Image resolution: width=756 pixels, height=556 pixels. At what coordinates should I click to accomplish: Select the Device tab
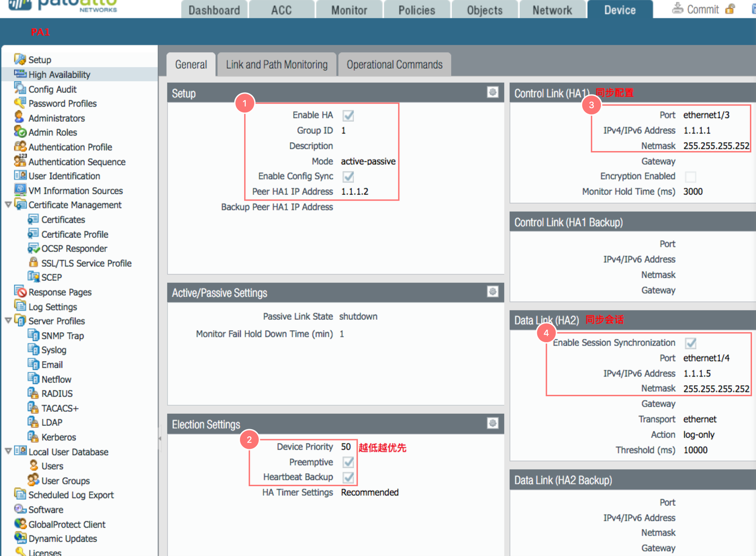coord(620,10)
